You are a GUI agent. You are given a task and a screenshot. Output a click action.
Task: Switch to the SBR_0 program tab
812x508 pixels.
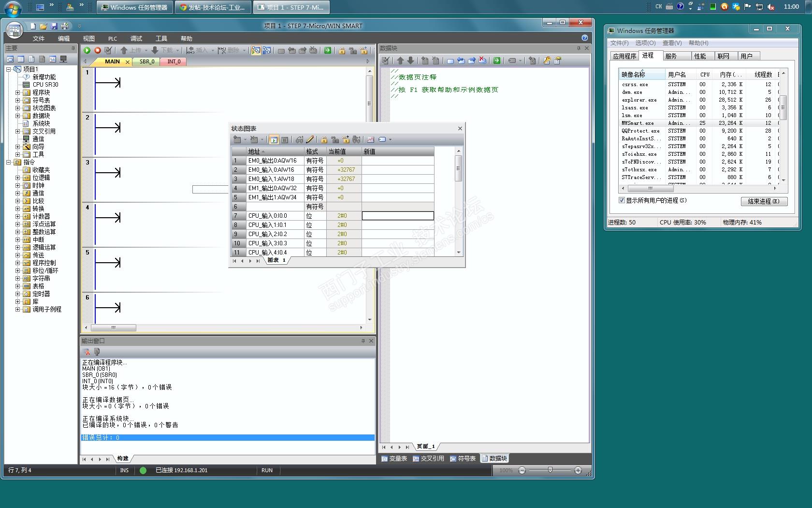pos(147,61)
